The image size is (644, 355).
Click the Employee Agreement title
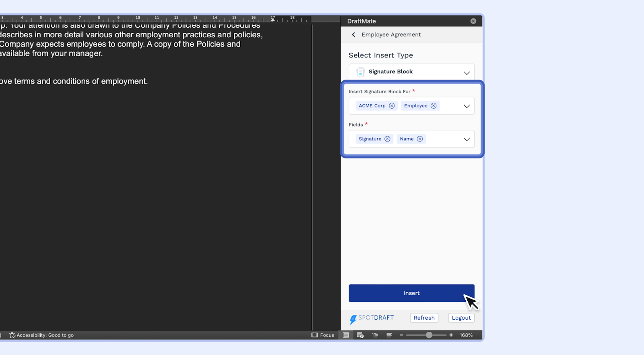[391, 35]
